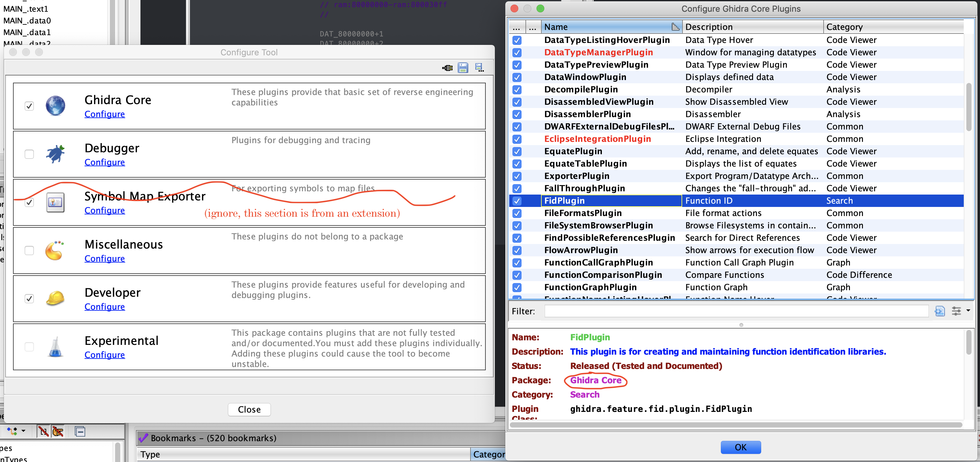Click the Symbol Map Exporter package icon
980x462 pixels.
(56, 202)
